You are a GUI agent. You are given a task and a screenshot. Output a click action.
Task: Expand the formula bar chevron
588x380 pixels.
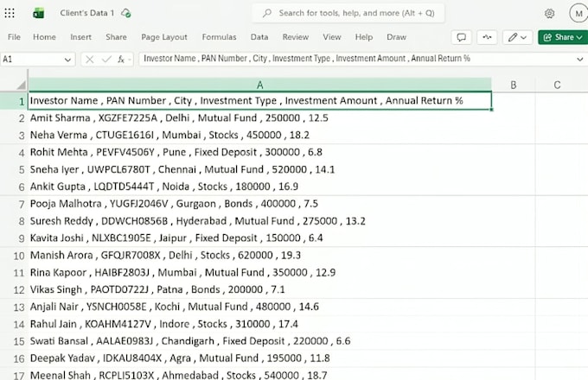(579, 59)
